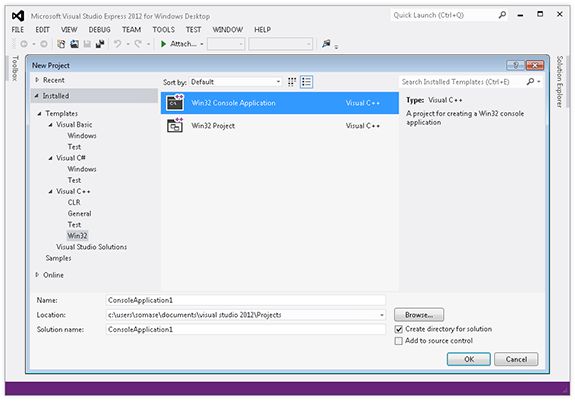Viewport: 575px width, 401px height.
Task: Click the Cancel button
Action: (516, 359)
